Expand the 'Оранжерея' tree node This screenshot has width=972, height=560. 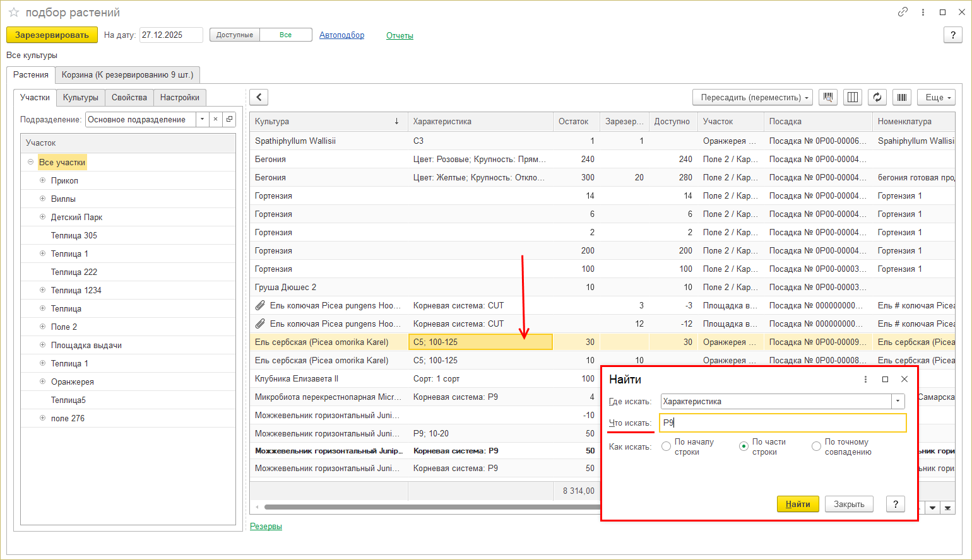pos(43,382)
